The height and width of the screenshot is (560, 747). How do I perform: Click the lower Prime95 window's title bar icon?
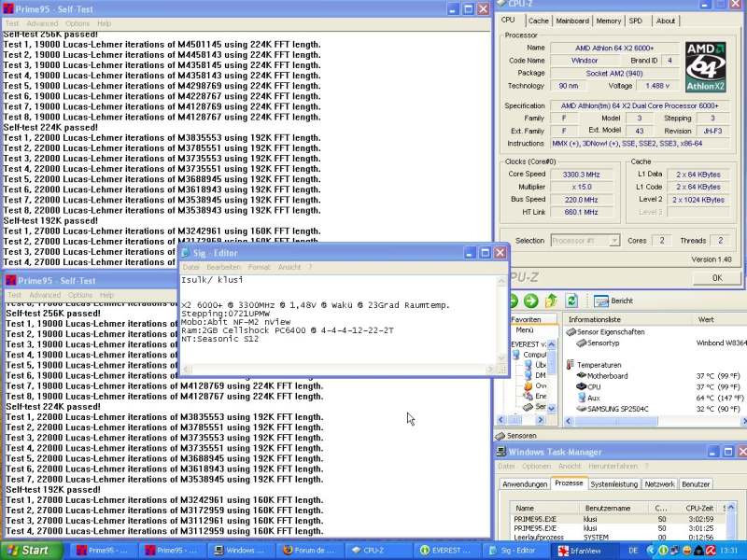11,281
